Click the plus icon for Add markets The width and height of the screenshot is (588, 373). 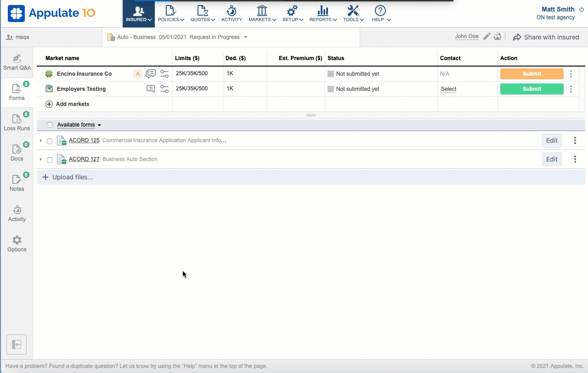[x=49, y=104]
